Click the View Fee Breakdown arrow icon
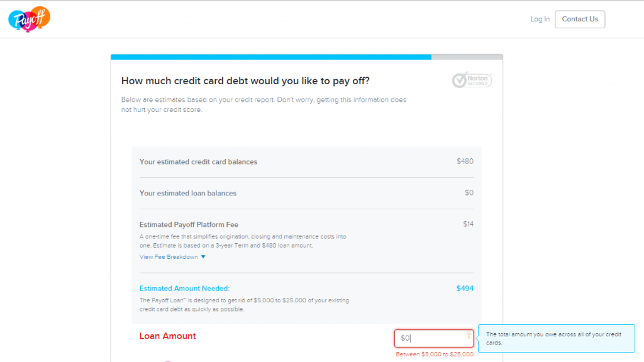This screenshot has width=644, height=362. tap(203, 257)
